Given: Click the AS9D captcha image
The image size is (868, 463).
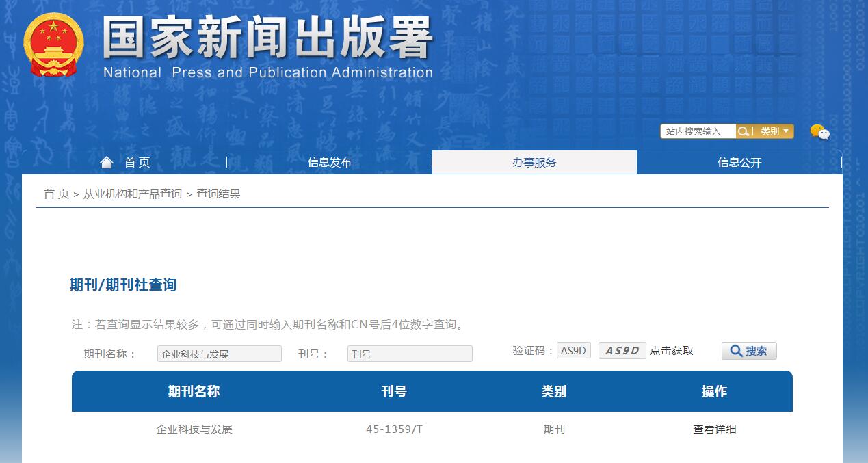Looking at the screenshot, I should tap(622, 350).
